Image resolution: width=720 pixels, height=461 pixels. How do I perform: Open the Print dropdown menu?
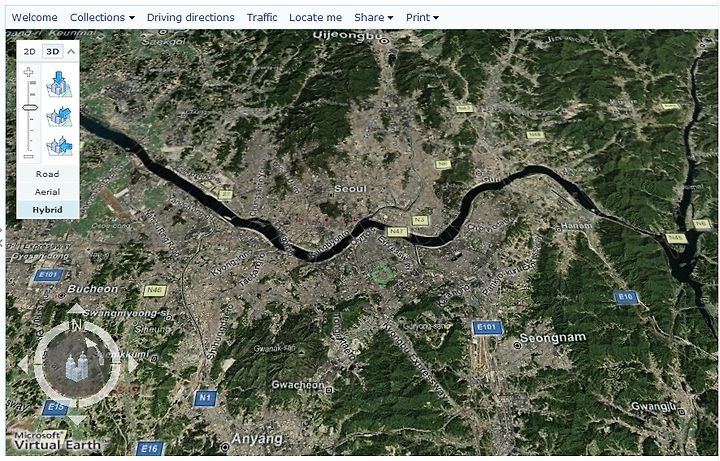[x=422, y=17]
